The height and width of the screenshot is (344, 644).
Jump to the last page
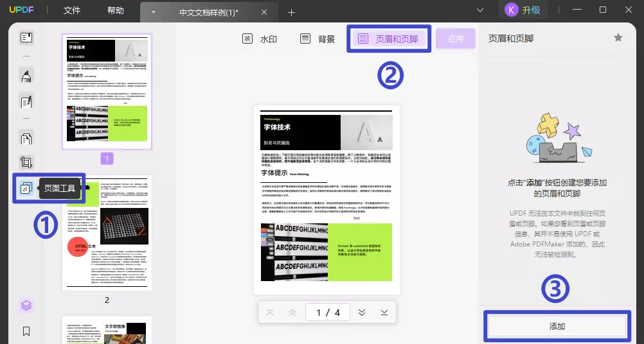click(x=384, y=313)
